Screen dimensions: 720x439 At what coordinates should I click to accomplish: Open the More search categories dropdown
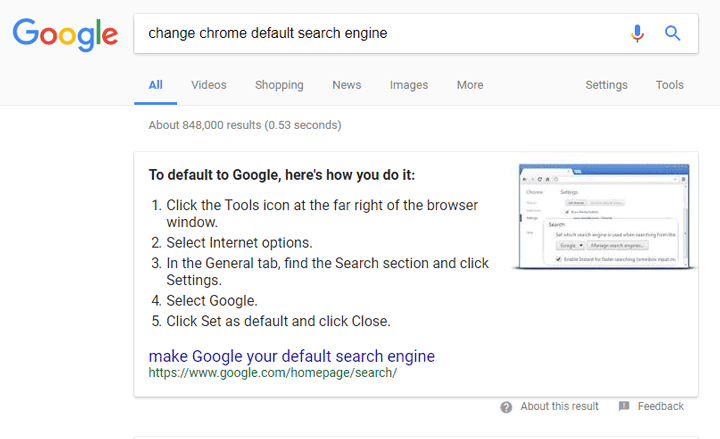tap(470, 85)
